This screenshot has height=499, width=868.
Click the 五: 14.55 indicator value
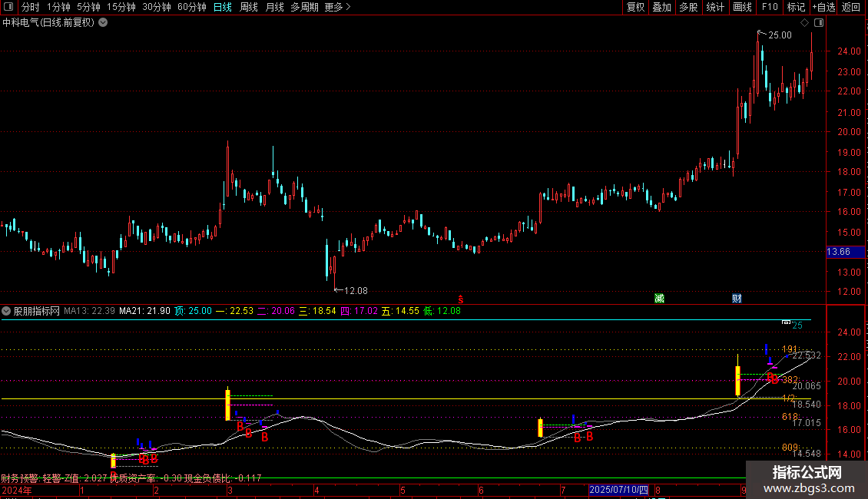tap(400, 311)
